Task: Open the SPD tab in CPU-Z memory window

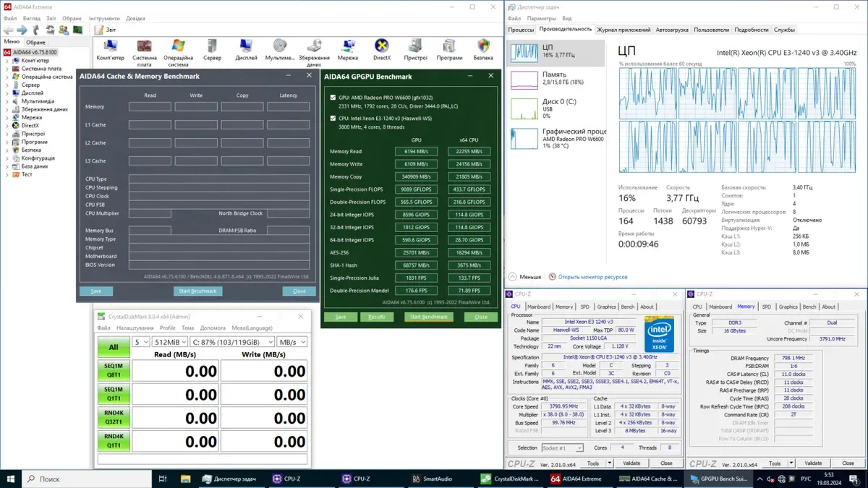Action: click(766, 307)
